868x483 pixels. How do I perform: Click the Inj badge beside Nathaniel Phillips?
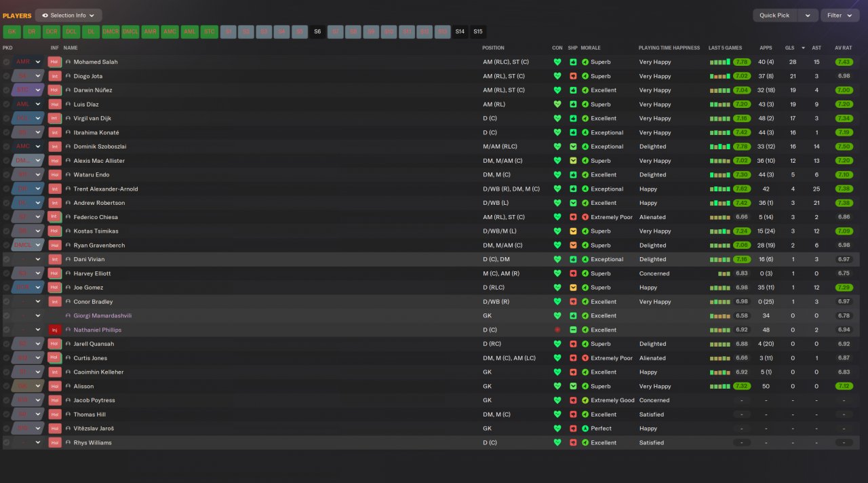[x=55, y=330]
